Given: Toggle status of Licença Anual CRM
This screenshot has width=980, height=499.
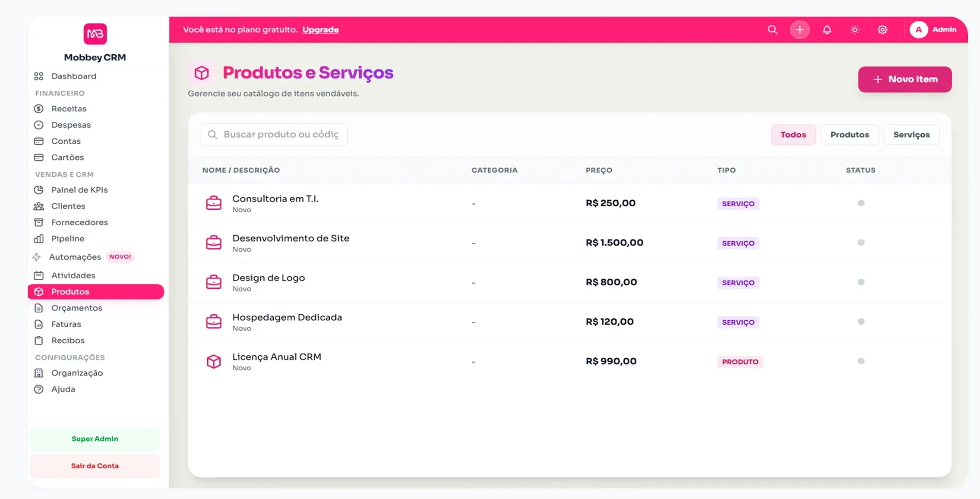Looking at the screenshot, I should click(x=861, y=361).
